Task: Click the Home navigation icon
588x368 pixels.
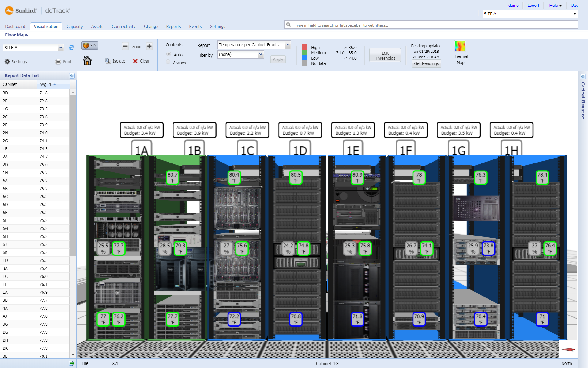Action: click(87, 61)
